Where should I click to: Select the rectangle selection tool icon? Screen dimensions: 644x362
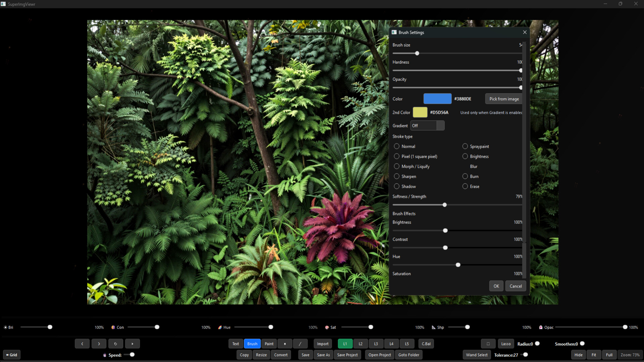click(488, 344)
